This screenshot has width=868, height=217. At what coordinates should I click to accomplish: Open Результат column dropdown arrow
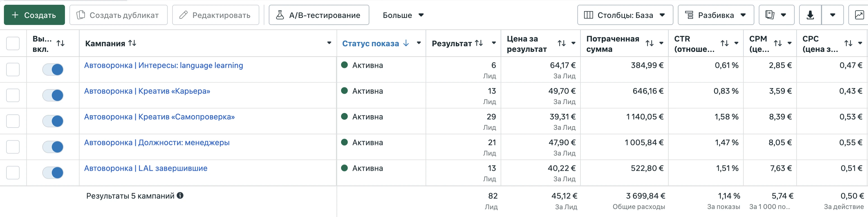tap(494, 43)
